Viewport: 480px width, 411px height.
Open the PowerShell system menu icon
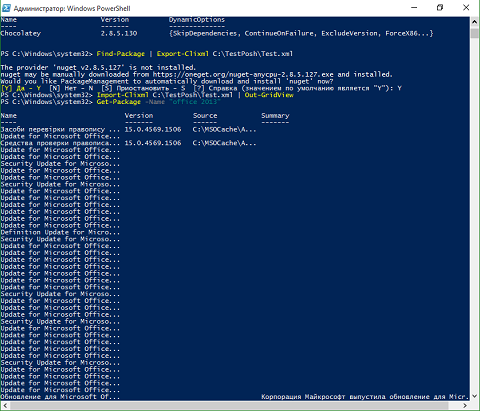6,8
